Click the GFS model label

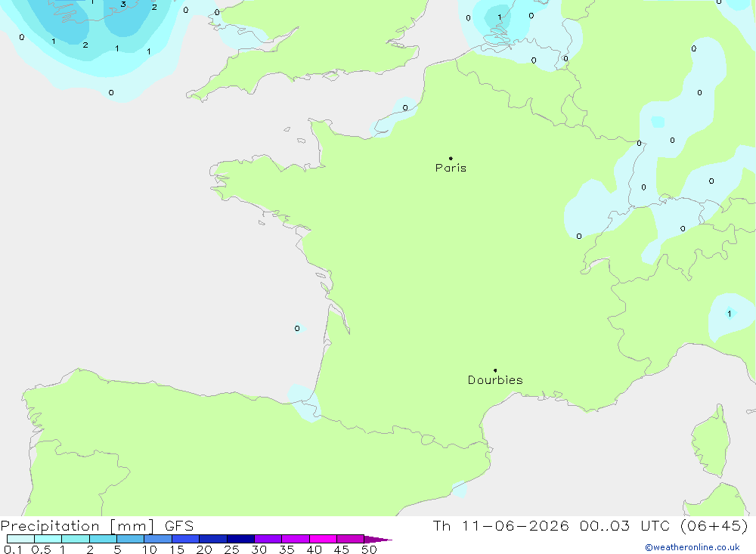[179, 526]
